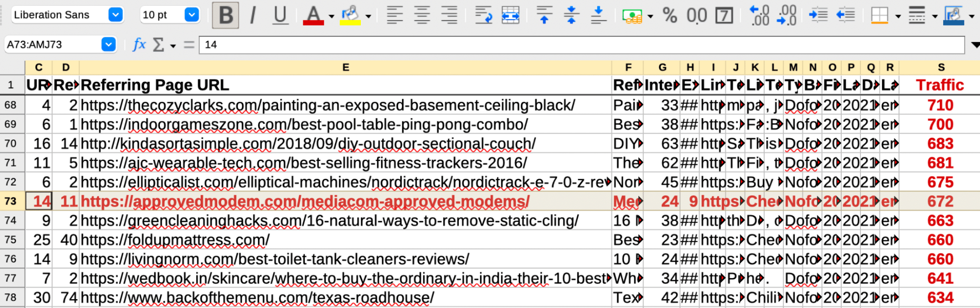Click kindasortasimple.com URL cell
Image resolution: width=980 pixels, height=308 pixels.
point(346,143)
